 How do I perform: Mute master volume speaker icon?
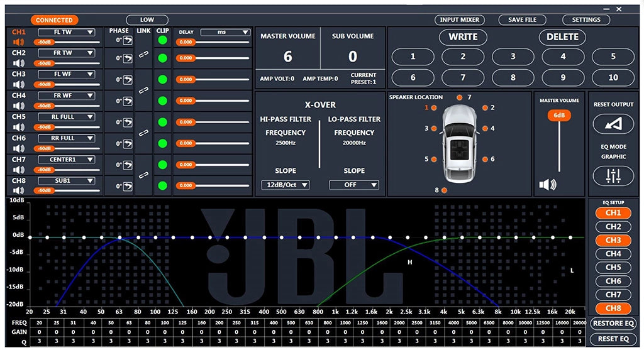coord(548,185)
